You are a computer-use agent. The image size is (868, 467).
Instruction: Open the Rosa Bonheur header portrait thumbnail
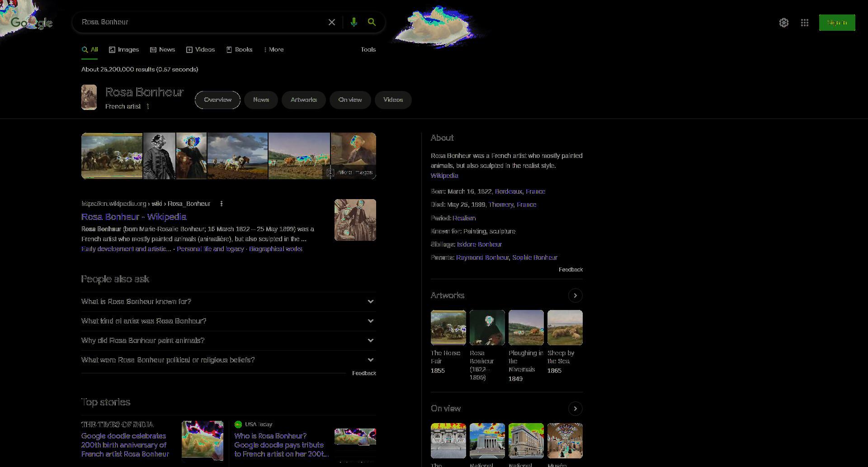click(x=89, y=97)
